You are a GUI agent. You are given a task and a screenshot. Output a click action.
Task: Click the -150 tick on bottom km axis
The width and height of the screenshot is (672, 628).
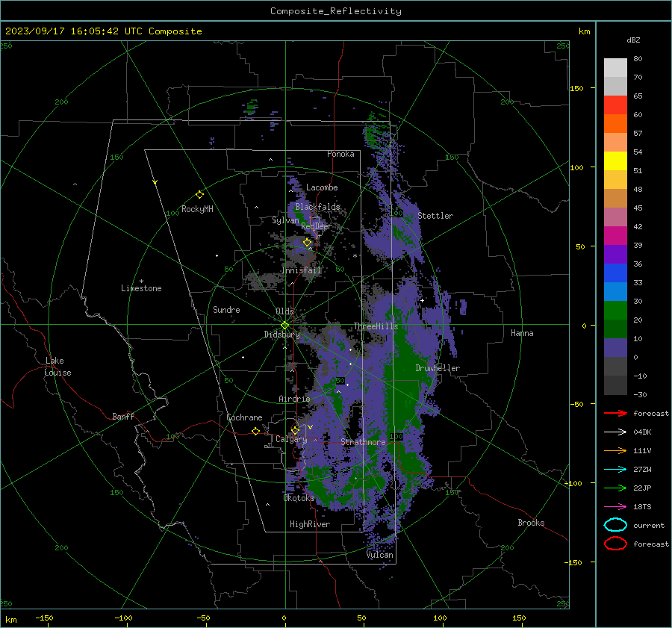(x=45, y=618)
